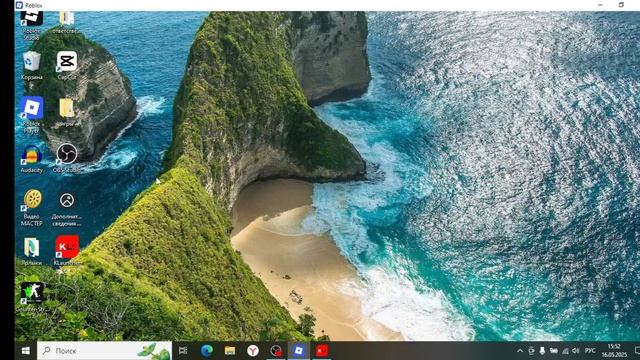
Task: Open the network signal tray icon
Action: [x=565, y=351]
